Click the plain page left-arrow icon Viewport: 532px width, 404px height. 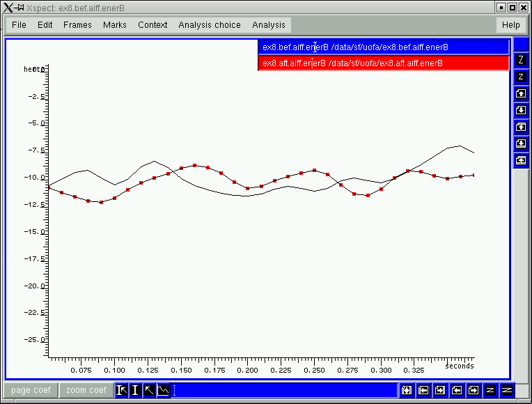tap(456, 391)
